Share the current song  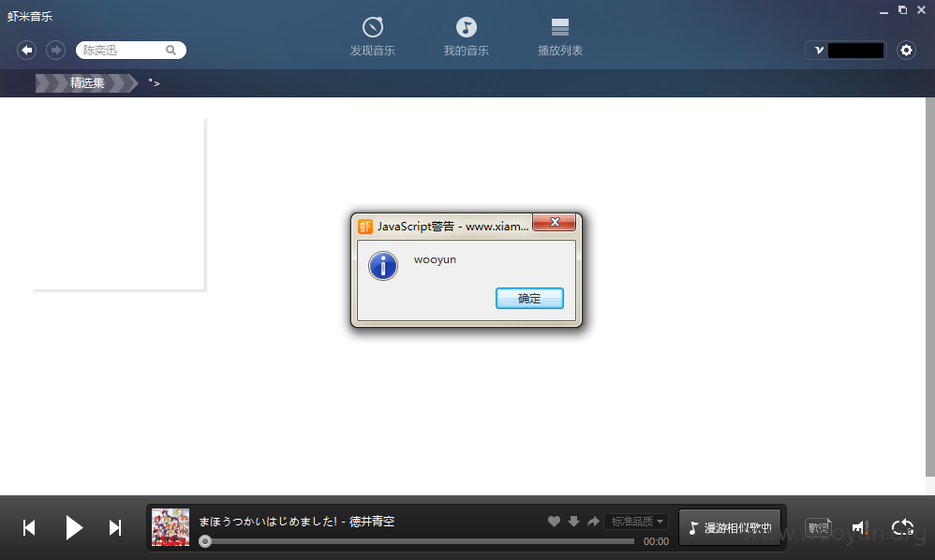point(593,522)
